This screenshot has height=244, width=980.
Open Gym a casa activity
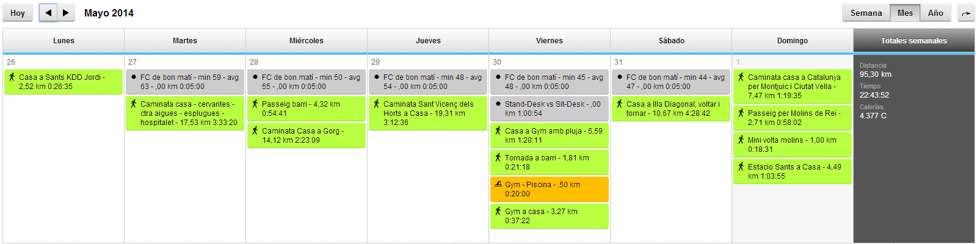pyautogui.click(x=550, y=216)
